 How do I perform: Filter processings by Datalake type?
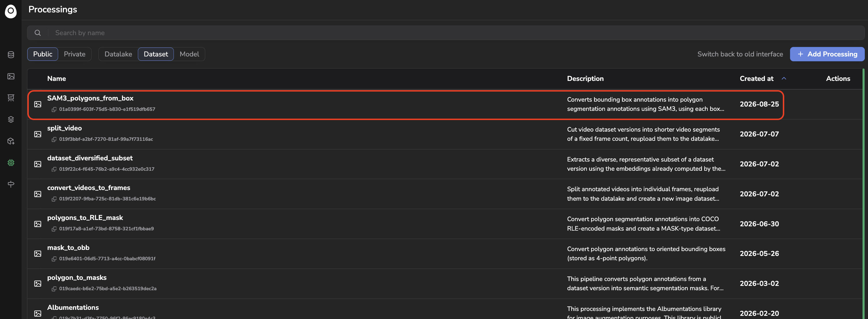point(118,54)
